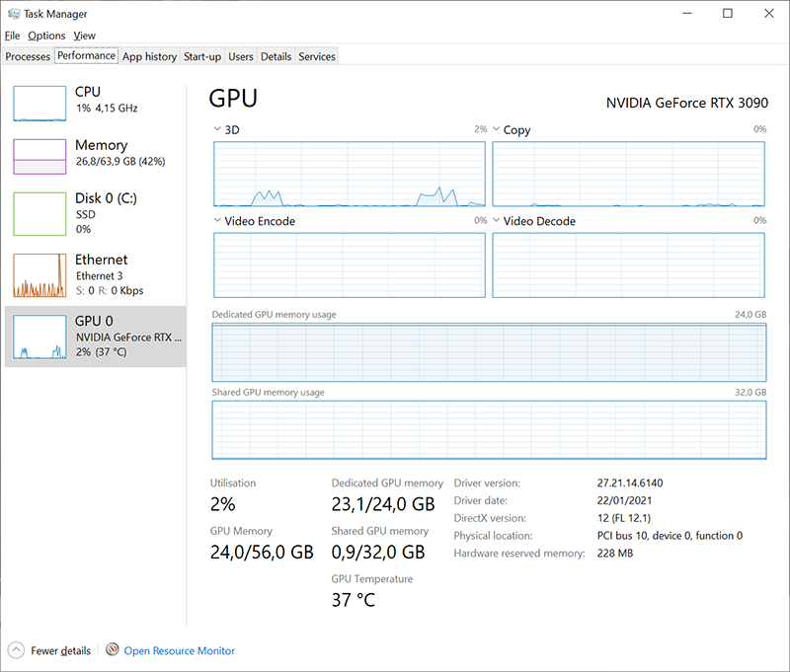Switch to the Processes tab

point(28,56)
